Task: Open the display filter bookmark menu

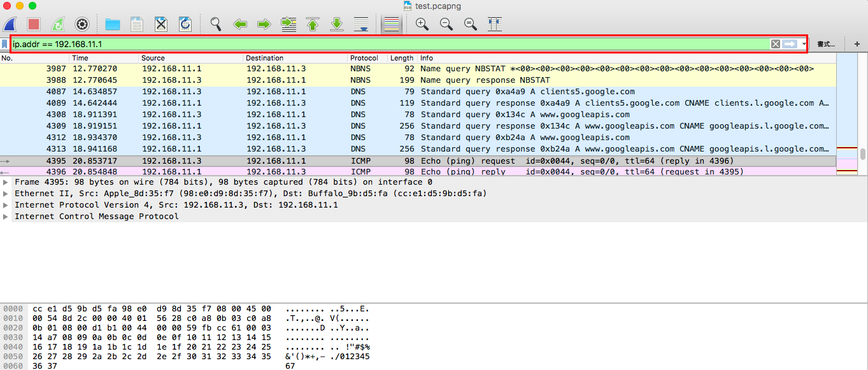Action: [5, 44]
